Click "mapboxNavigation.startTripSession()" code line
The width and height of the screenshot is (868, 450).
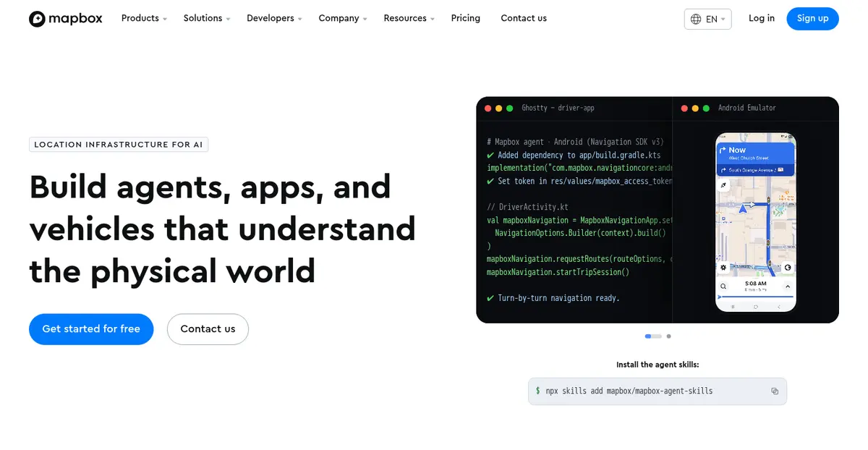pyautogui.click(x=558, y=272)
